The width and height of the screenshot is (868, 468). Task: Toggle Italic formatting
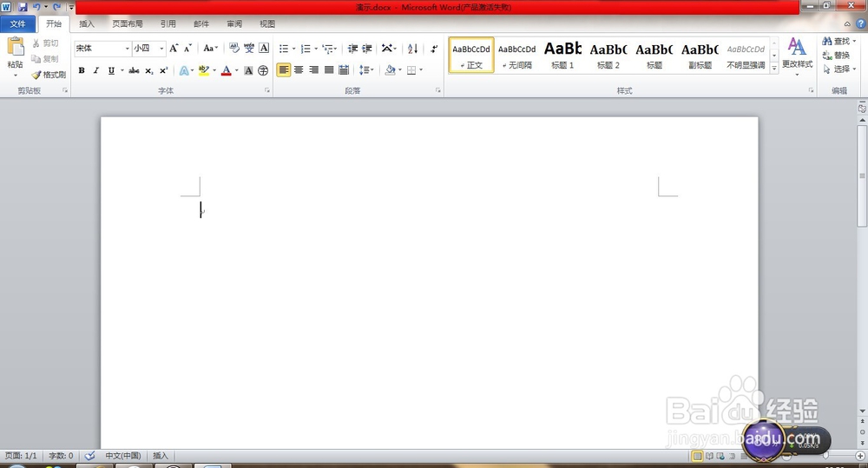tap(95, 70)
